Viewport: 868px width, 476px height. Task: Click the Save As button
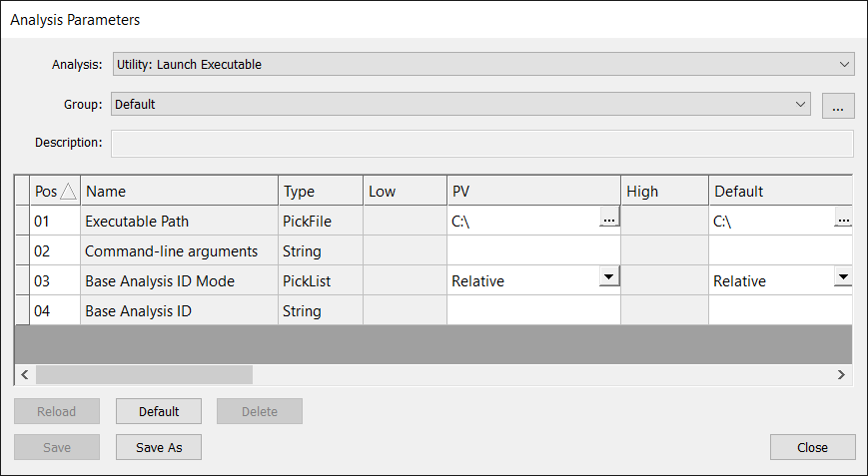tap(159, 447)
